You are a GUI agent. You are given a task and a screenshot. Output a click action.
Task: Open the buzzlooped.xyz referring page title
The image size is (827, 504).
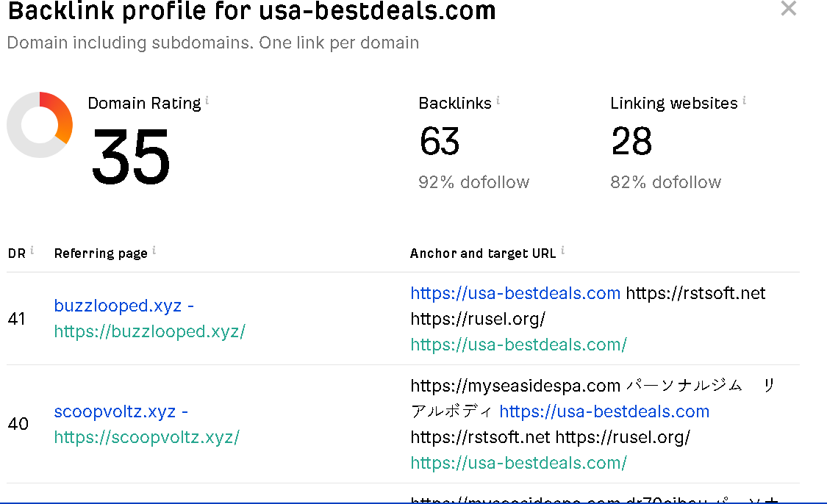(x=119, y=306)
